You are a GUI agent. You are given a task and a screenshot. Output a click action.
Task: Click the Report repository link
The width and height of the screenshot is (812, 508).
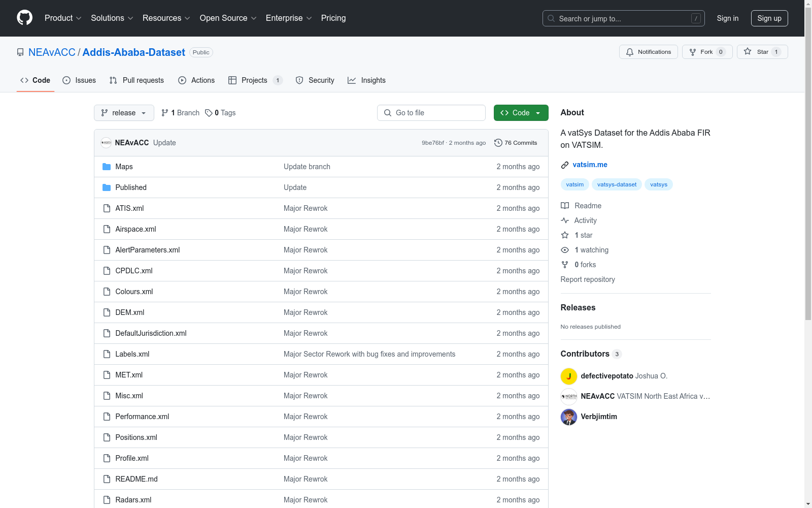[x=587, y=279]
